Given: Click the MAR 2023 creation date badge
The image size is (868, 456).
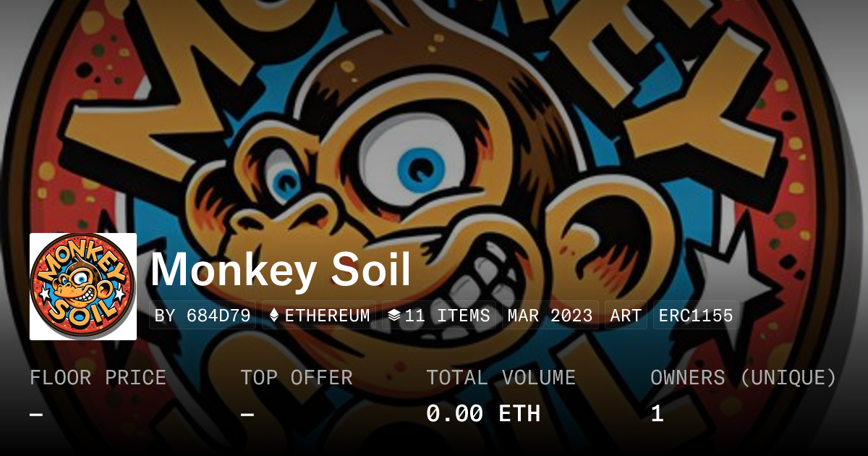Looking at the screenshot, I should (550, 316).
